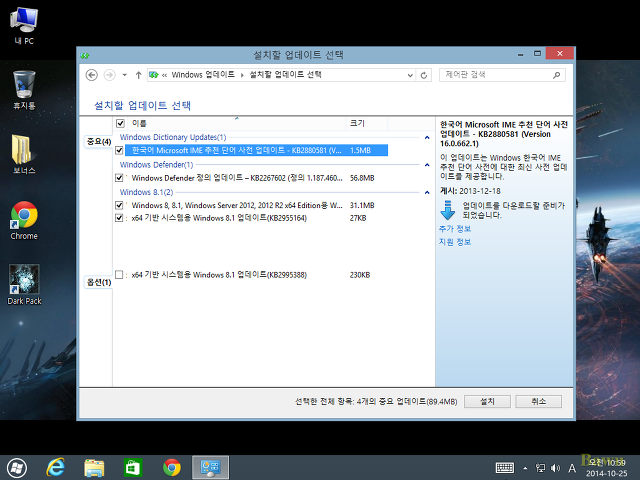Click the 설치 install button

(487, 402)
